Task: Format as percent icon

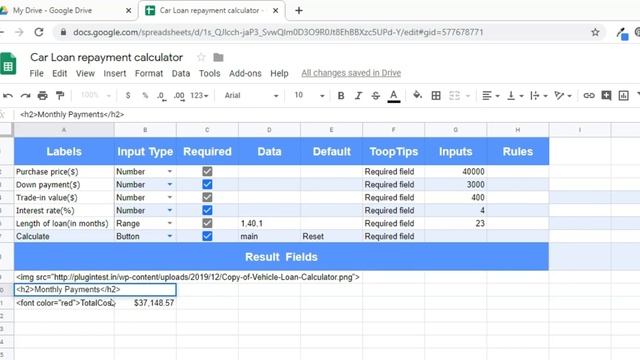Action: pyautogui.click(x=145, y=96)
